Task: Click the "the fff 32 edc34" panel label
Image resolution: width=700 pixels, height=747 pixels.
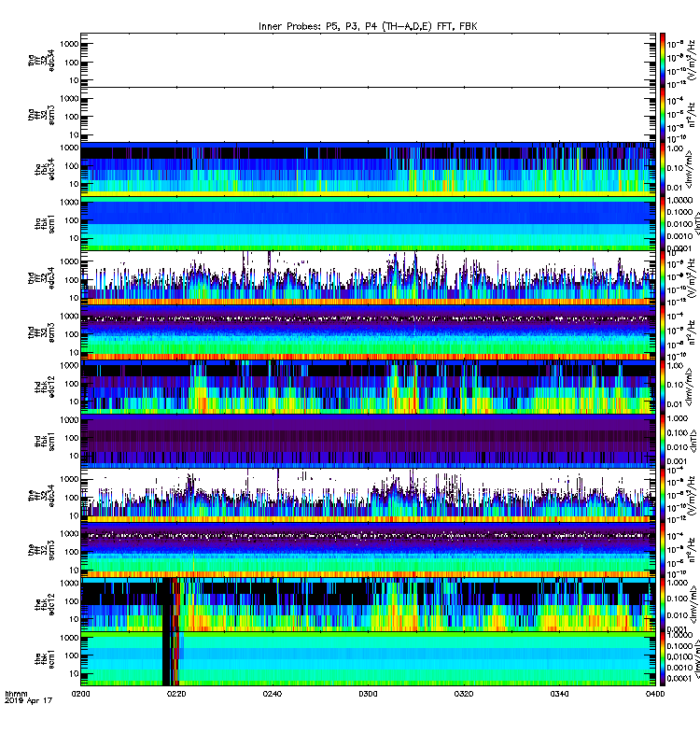Action: 41,496
